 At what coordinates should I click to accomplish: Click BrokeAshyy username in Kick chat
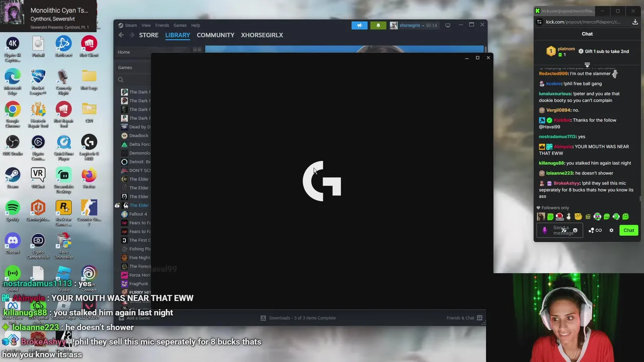[x=567, y=183]
